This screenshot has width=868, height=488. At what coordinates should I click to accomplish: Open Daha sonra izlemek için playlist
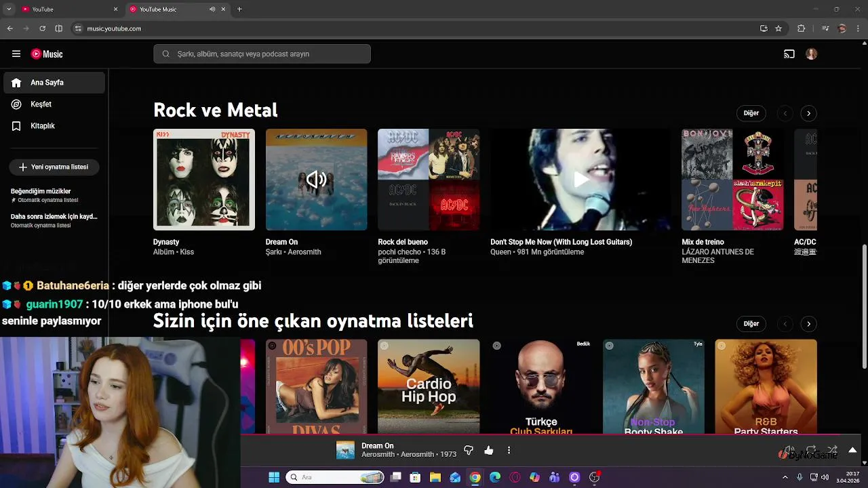click(54, 220)
